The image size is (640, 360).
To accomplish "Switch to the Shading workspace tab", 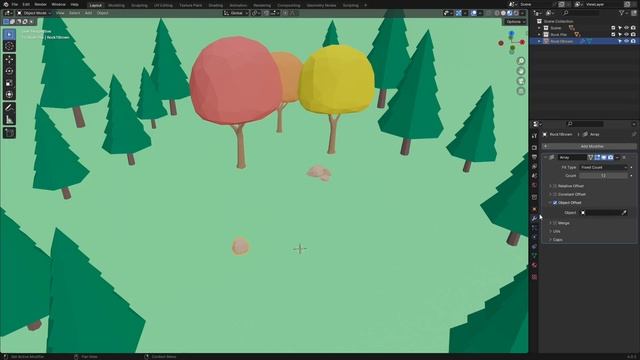I will pyautogui.click(x=216, y=5).
